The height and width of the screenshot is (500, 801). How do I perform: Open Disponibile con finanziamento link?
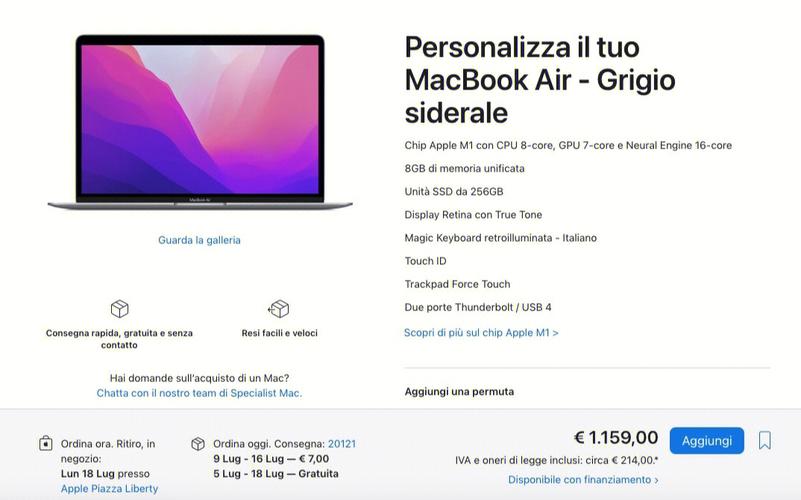point(583,480)
